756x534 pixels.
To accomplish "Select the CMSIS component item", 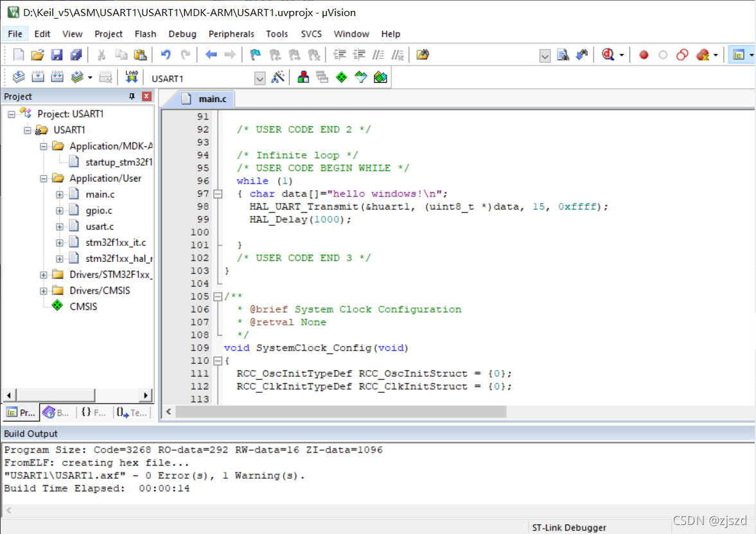I will click(x=83, y=307).
